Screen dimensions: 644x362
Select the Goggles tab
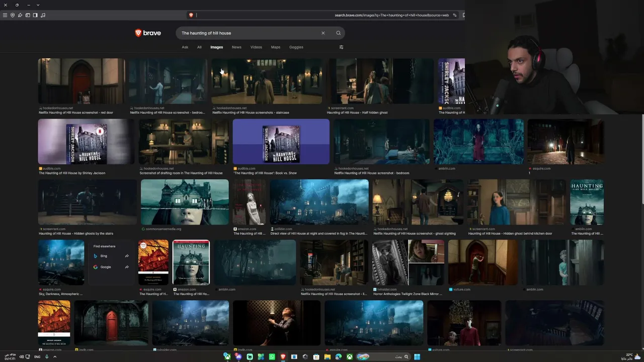click(296, 47)
